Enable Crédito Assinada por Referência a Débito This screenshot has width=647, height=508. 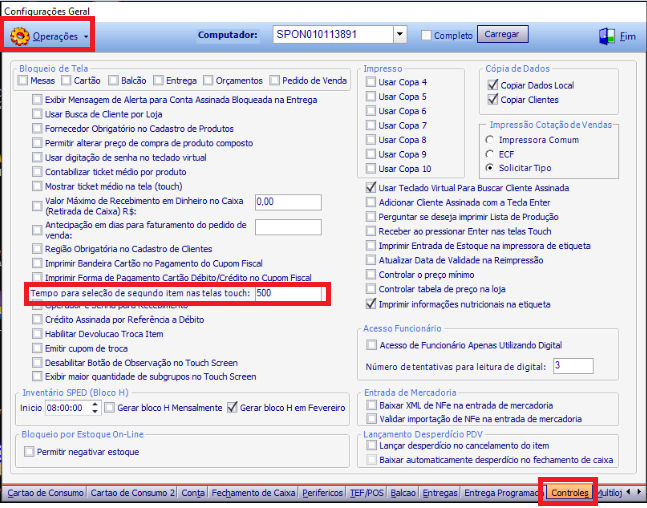click(37, 319)
